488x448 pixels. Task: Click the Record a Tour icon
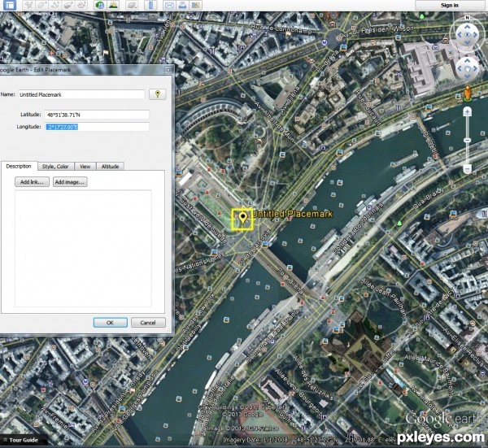click(x=81, y=5)
